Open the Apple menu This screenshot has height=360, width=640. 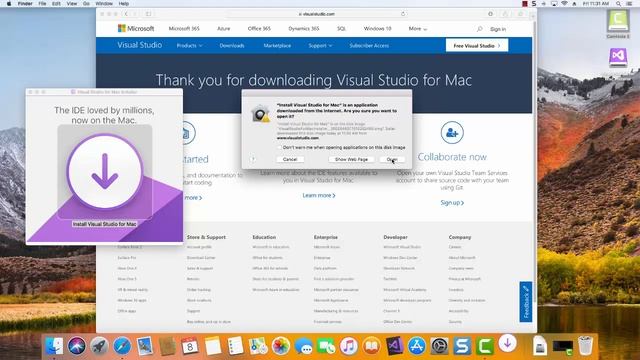9,4
